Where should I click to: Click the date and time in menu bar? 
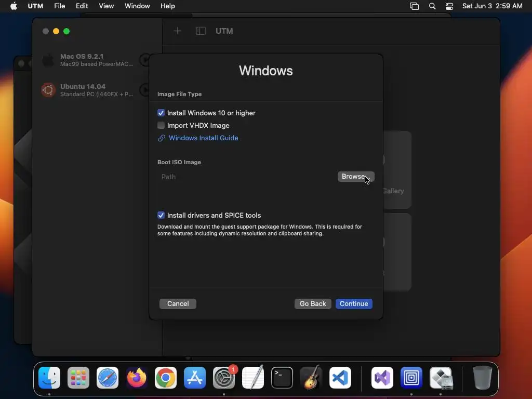tap(493, 6)
